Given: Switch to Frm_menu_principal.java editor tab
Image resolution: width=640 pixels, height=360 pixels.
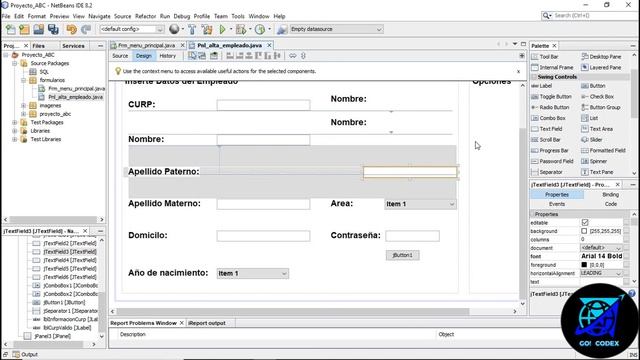Looking at the screenshot, I should tap(146, 46).
